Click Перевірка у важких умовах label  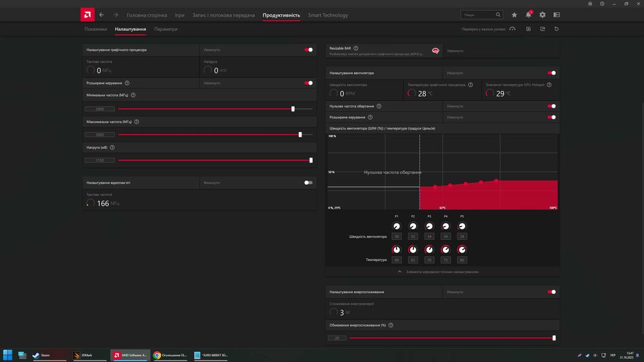click(484, 29)
